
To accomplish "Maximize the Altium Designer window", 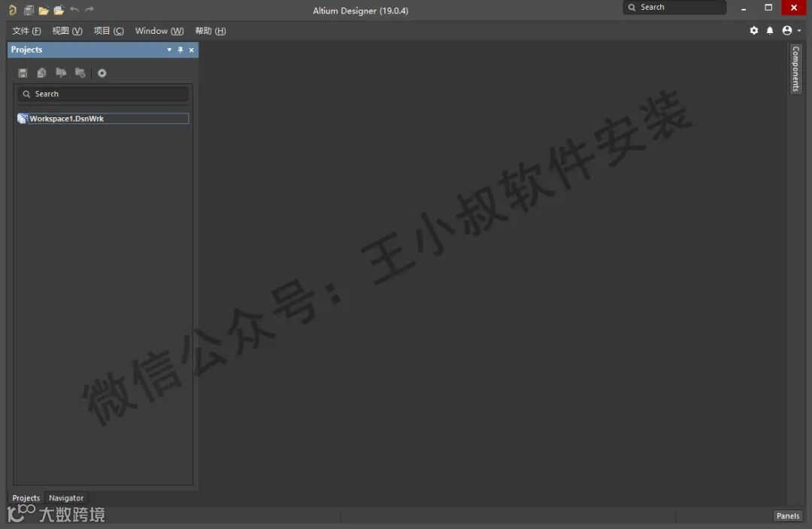I will pyautogui.click(x=768, y=8).
